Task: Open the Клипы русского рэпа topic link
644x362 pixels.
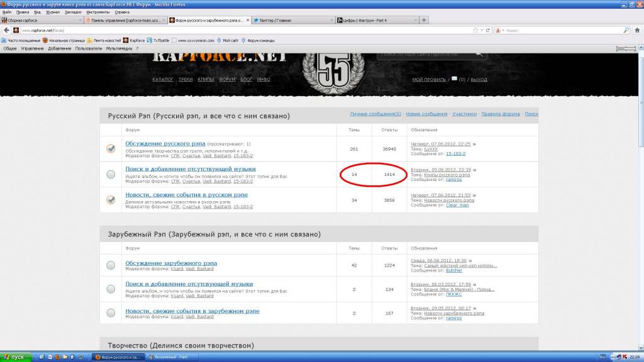Action: (x=447, y=175)
